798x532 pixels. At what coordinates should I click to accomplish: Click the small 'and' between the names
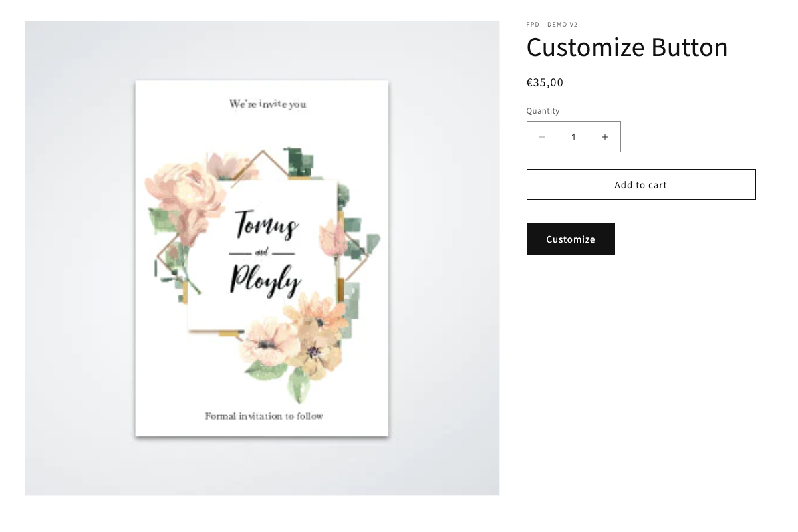click(262, 253)
